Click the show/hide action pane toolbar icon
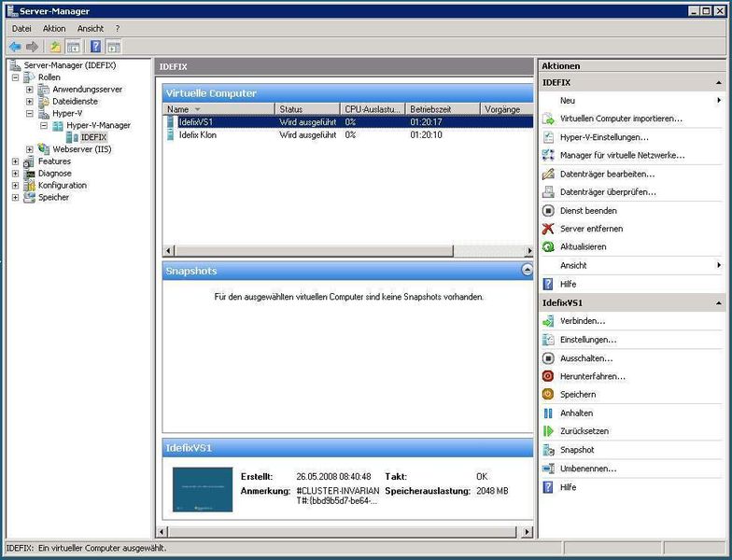This screenshot has width=732, height=560. tap(114, 47)
